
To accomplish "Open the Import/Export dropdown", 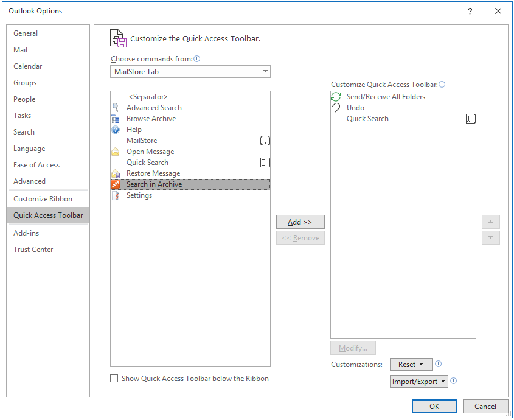I will point(418,381).
